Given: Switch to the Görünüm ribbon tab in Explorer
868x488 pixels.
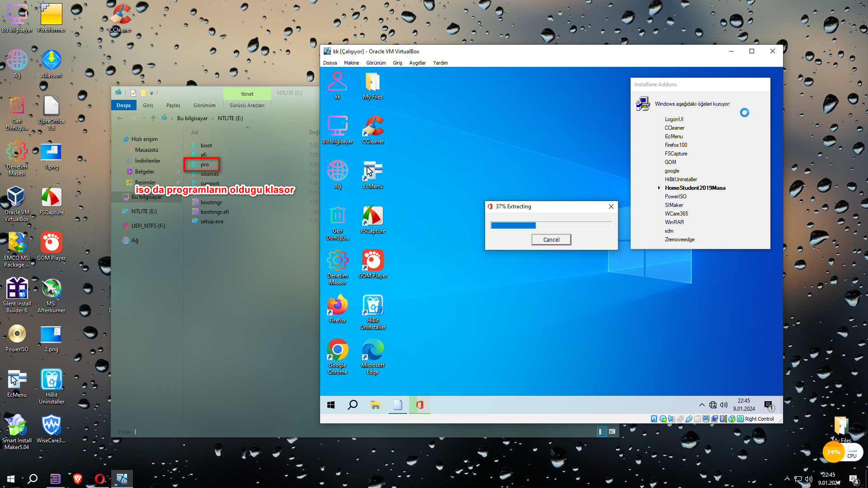Looking at the screenshot, I should (x=204, y=105).
